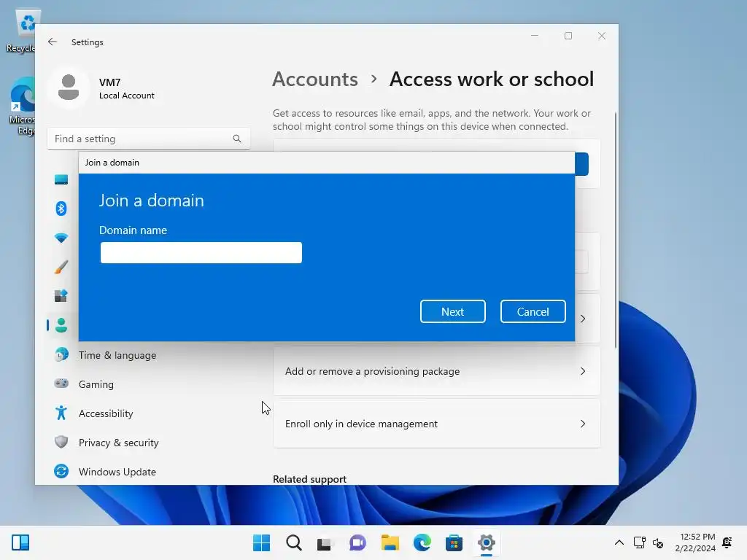Open Widgets panel on taskbar
This screenshot has height=560, width=747.
20,542
